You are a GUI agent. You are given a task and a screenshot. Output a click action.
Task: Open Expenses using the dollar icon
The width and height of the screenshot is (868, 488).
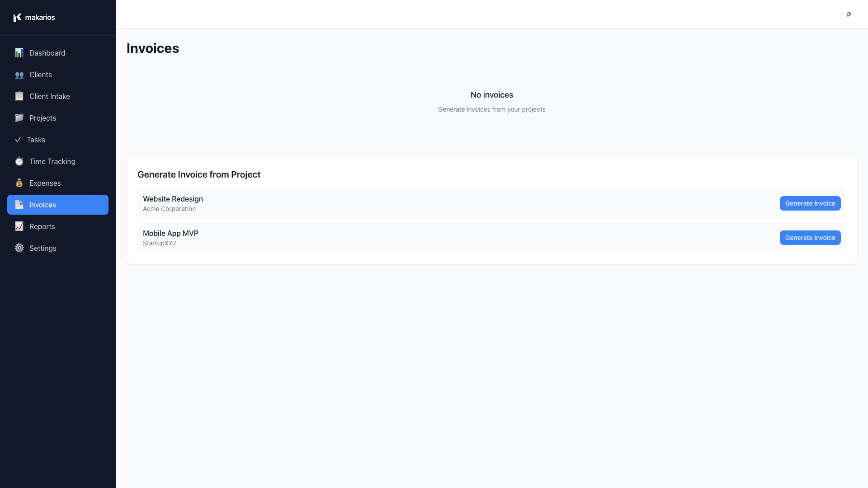pos(19,183)
